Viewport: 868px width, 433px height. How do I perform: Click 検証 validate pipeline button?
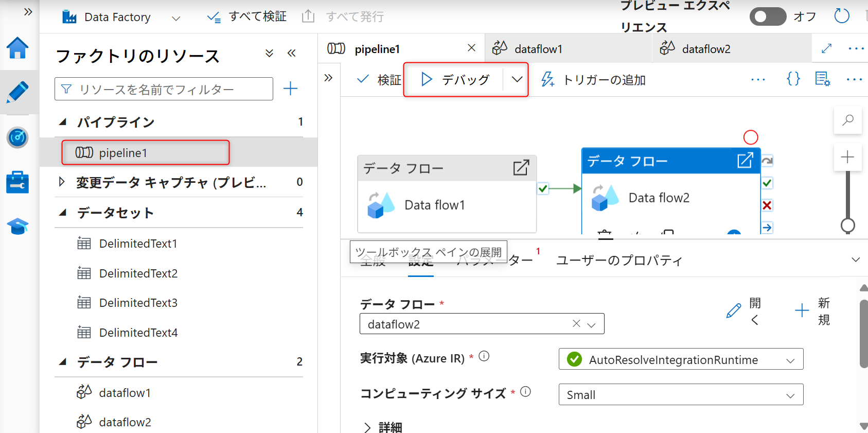coord(379,80)
